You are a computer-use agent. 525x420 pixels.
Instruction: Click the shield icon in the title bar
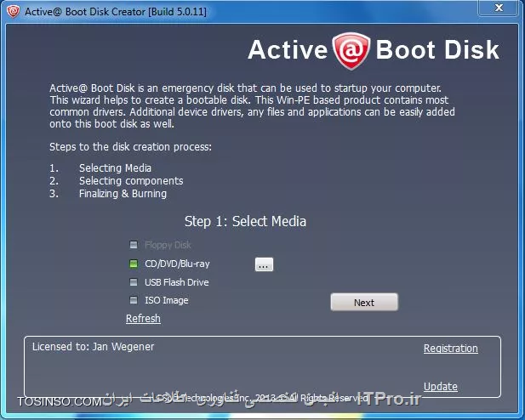(13, 11)
